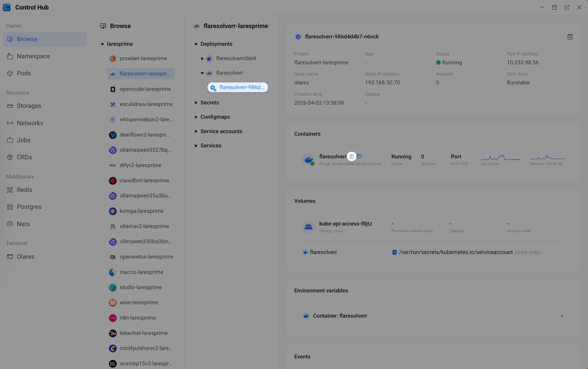Open the Namespace section
The height and width of the screenshot is (369, 588).
point(33,56)
